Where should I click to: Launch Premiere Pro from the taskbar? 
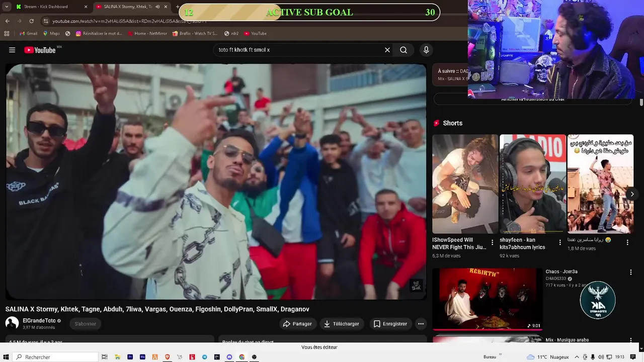coord(130,357)
